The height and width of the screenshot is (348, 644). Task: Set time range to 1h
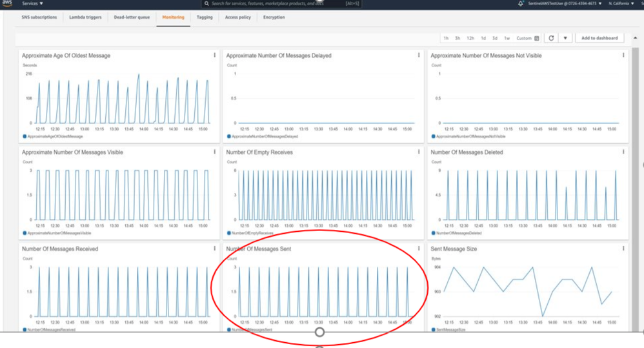coord(446,38)
